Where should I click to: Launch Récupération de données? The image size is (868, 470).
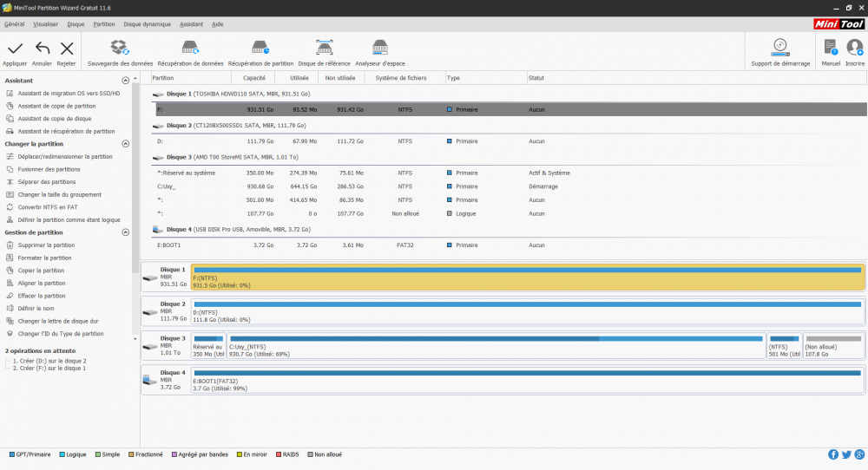pos(190,48)
